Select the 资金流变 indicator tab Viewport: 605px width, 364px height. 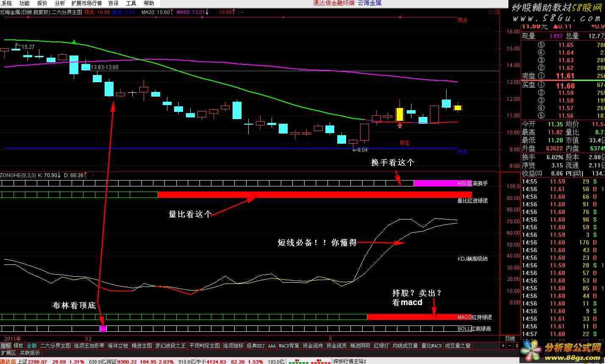[336, 346]
